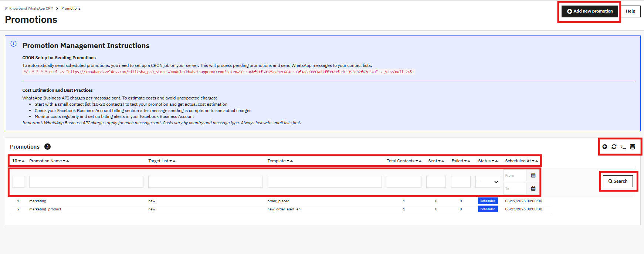
Task: Click 06/17/2026 00:00:00 date cell
Action: pos(523,201)
